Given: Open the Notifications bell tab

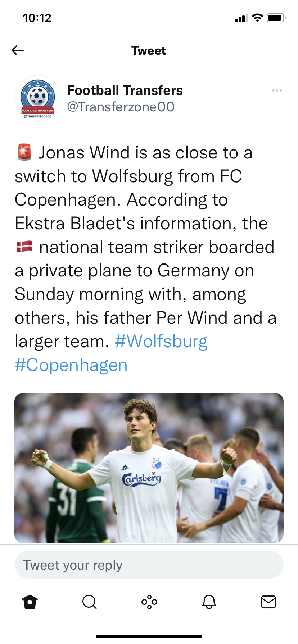Looking at the screenshot, I should [209, 602].
